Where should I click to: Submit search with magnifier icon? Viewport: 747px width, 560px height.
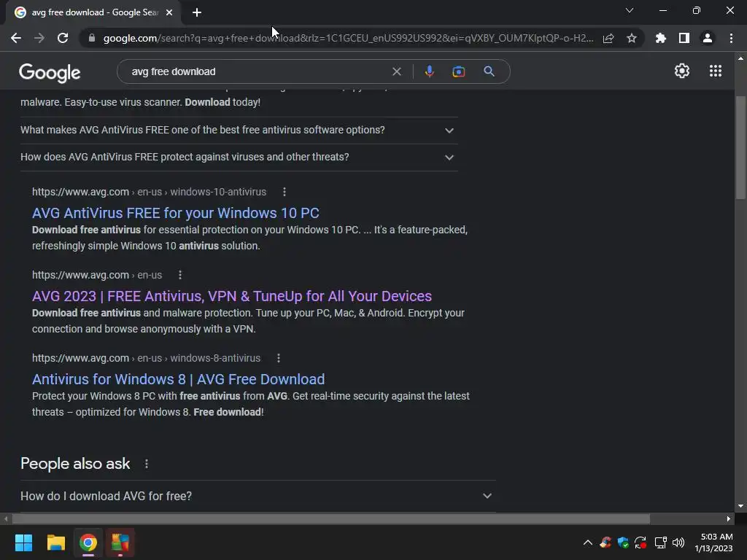[x=489, y=71]
